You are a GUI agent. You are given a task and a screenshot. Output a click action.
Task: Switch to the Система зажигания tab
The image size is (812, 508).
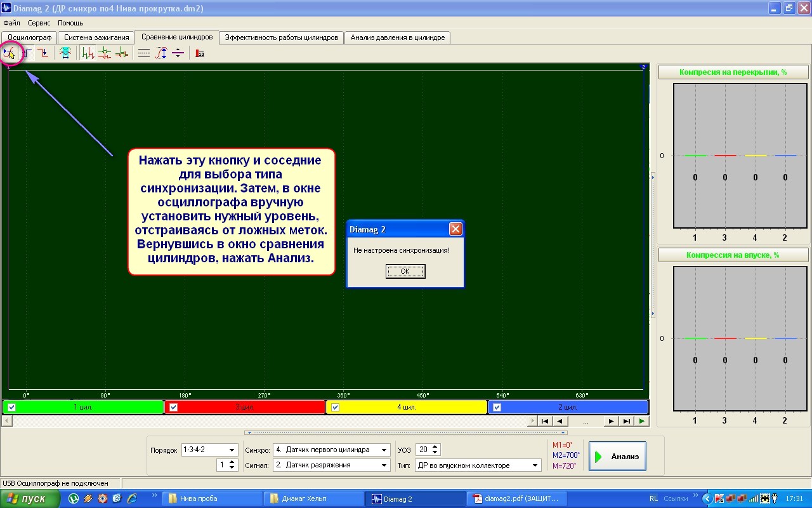coord(96,37)
